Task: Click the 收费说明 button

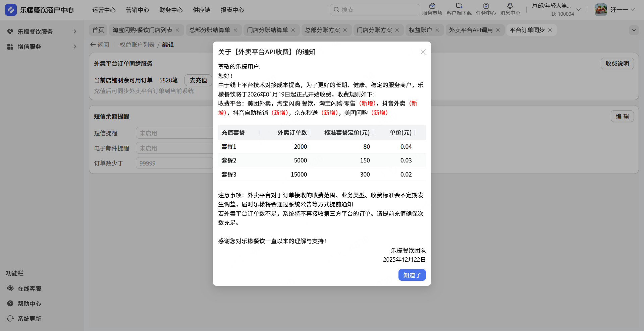Action: 617,64
